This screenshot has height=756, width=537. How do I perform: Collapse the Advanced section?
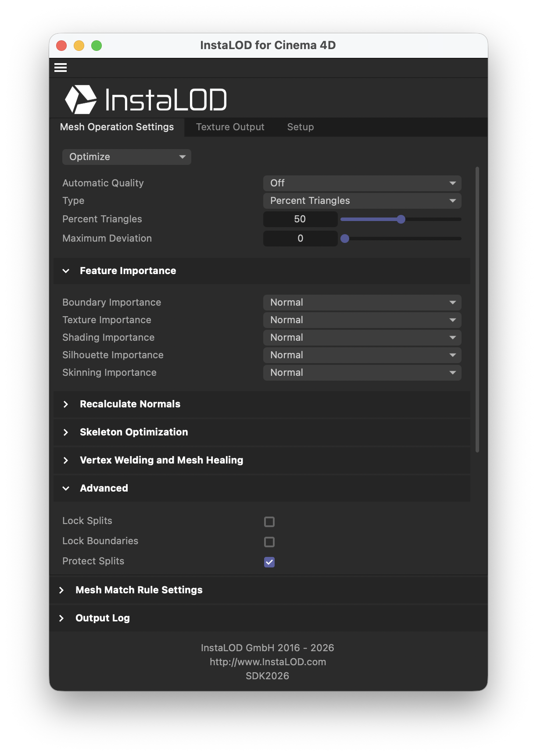(261, 489)
